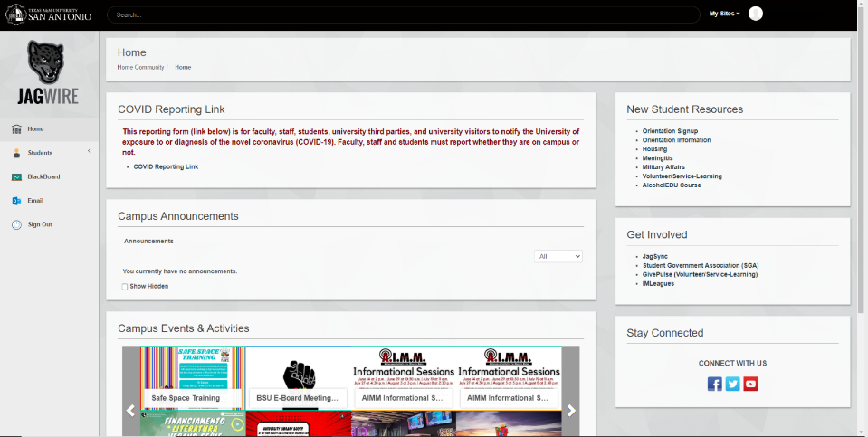The height and width of the screenshot is (437, 868).
Task: Toggle the Show Hidden checkbox
Action: click(x=125, y=287)
